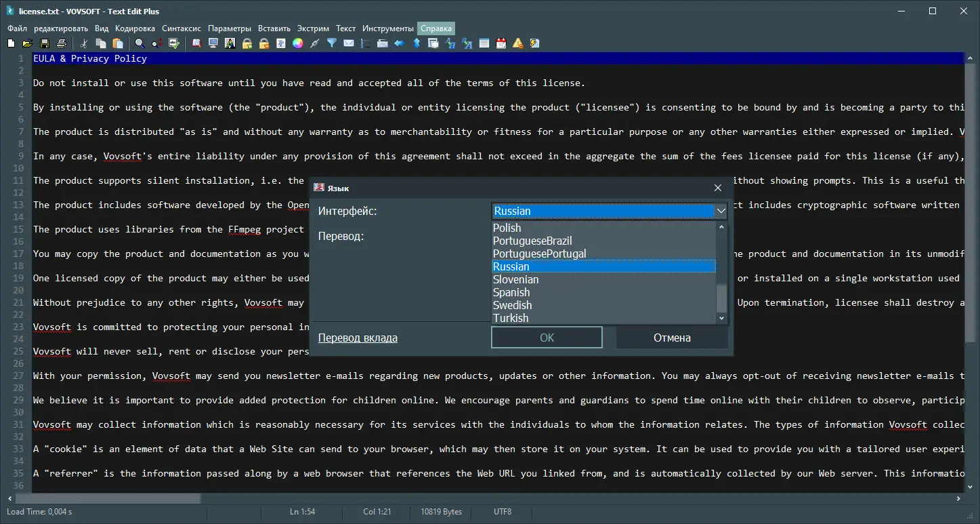Image resolution: width=980 pixels, height=524 pixels.
Task: Select Polish from the language list
Action: tap(603, 228)
